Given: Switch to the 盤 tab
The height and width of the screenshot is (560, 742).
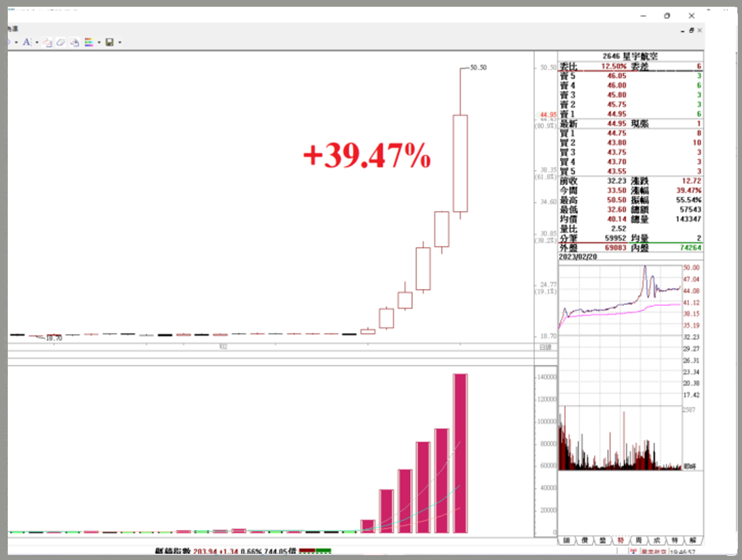Looking at the screenshot, I should [602, 540].
